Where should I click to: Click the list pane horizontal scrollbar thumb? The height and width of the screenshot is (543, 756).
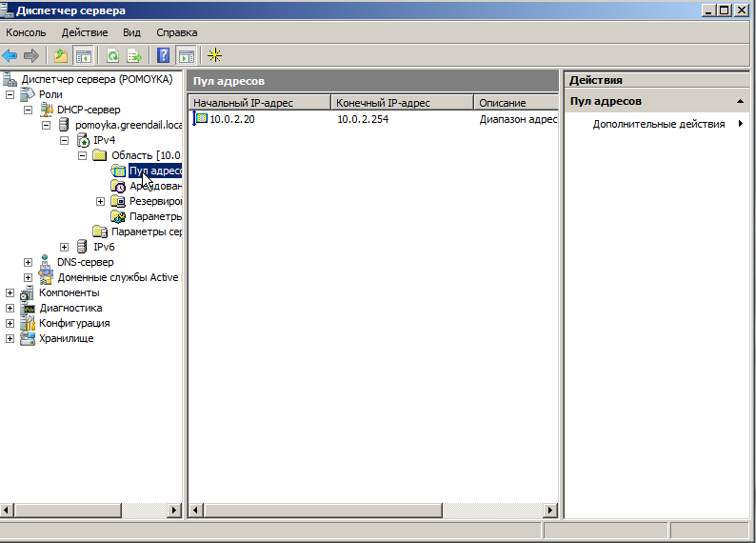pyautogui.click(x=323, y=511)
